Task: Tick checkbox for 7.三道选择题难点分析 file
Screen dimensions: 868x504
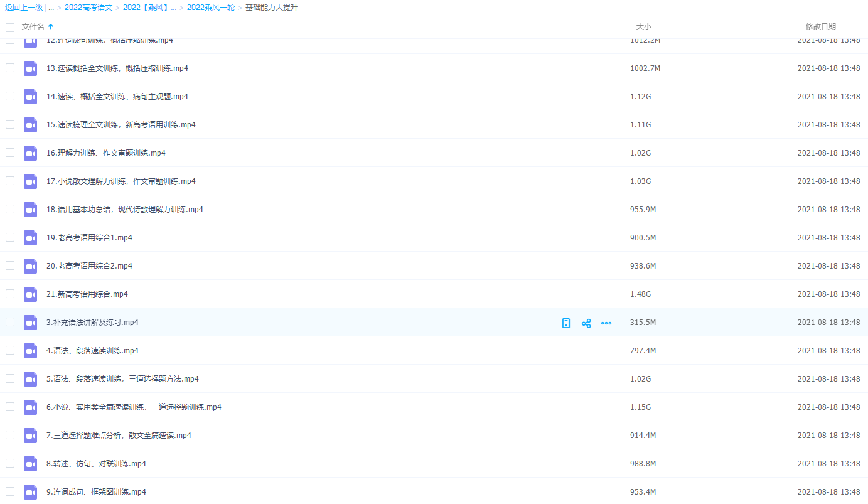Action: (10, 435)
